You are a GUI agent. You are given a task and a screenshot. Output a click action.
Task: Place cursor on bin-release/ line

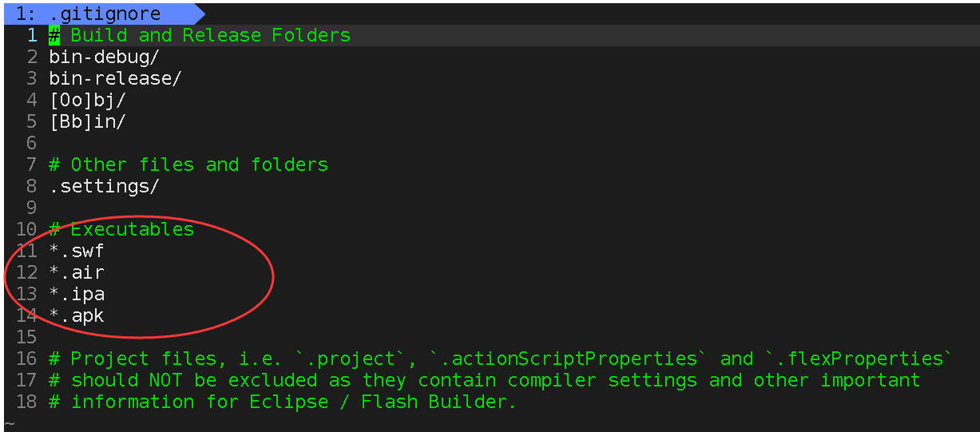[x=115, y=78]
